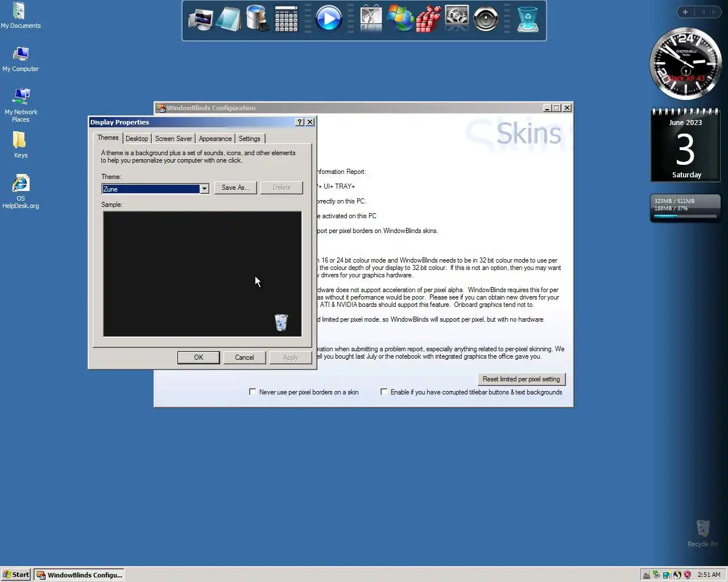728x582 pixels.
Task: Open the display monitor icon in the top dock
Action: click(200, 19)
